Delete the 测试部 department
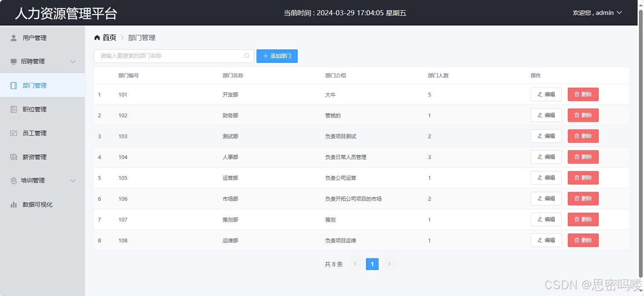The image size is (644, 296). 583,136
